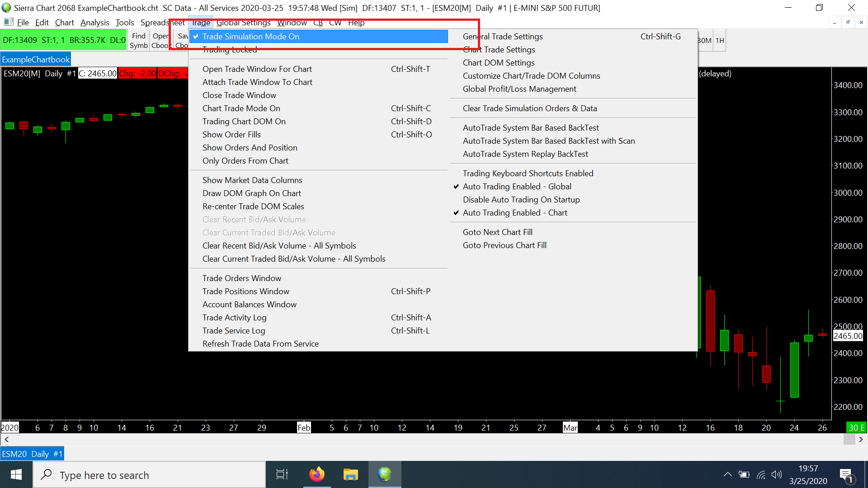The width and height of the screenshot is (868, 488).
Task: Click the 1H timeframe button
Action: coord(720,41)
